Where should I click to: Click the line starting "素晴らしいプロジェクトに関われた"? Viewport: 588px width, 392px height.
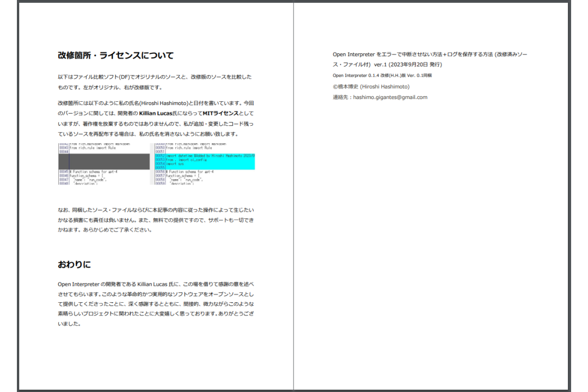tap(156, 314)
